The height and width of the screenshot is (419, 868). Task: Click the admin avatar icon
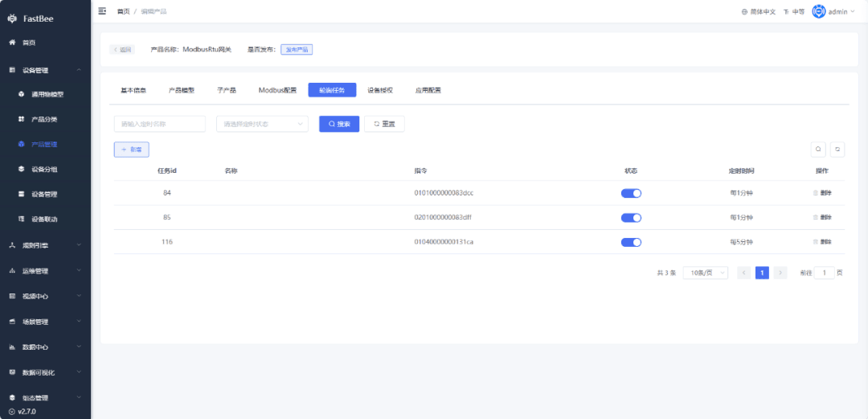point(819,11)
